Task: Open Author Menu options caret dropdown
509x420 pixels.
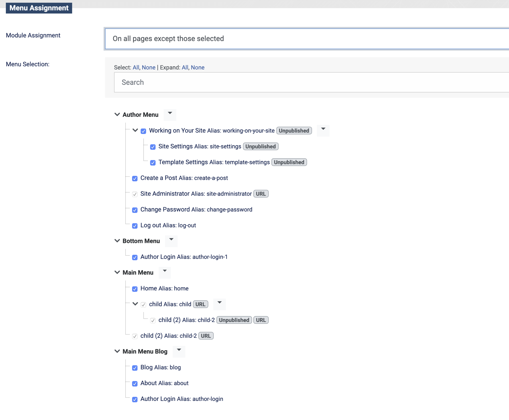Action: tap(170, 115)
